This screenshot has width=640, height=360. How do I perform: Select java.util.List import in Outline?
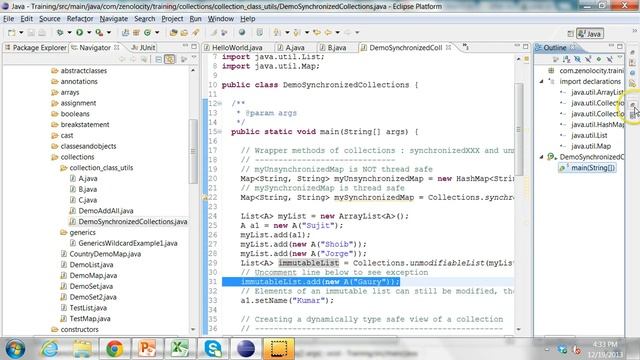coord(589,135)
